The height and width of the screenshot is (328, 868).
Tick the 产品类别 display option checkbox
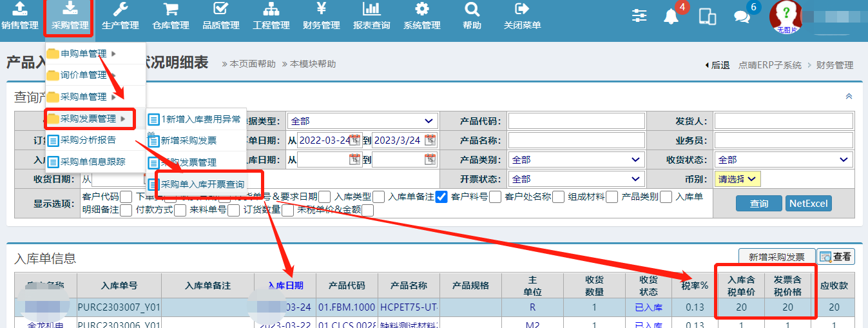pos(666,197)
